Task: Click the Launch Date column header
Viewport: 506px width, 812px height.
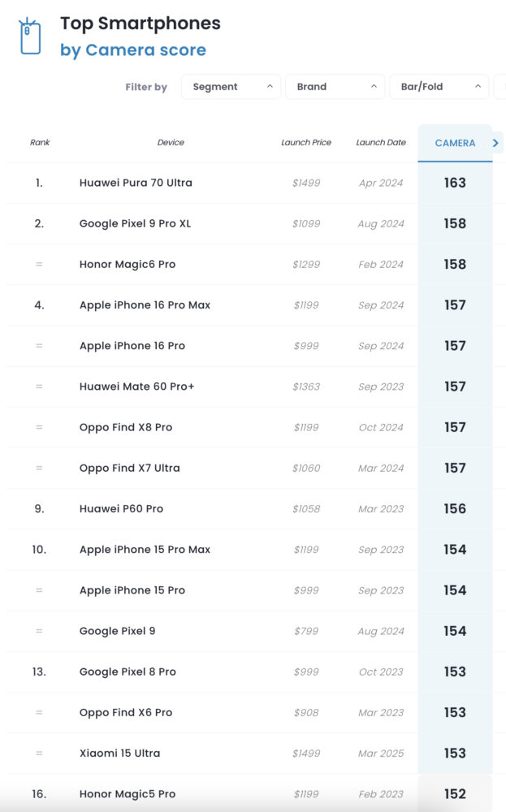Action: tap(380, 143)
